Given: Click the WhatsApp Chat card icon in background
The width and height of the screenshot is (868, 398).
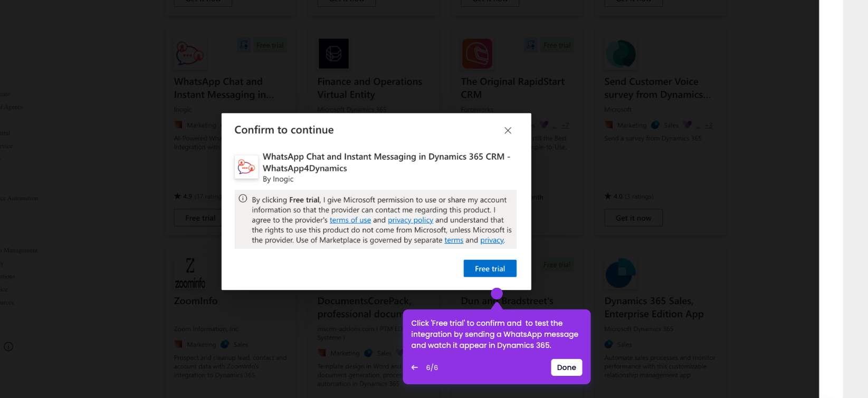Looking at the screenshot, I should pyautogui.click(x=190, y=53).
